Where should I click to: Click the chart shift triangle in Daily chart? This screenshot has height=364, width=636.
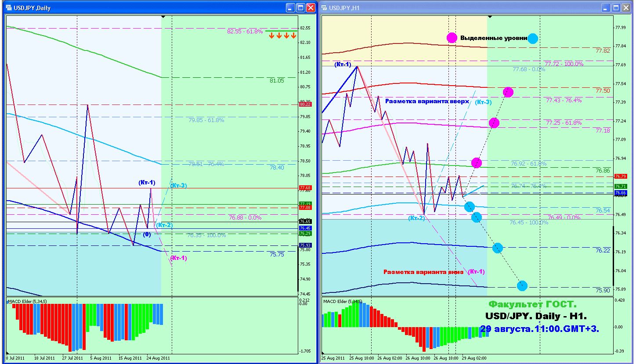click(163, 17)
